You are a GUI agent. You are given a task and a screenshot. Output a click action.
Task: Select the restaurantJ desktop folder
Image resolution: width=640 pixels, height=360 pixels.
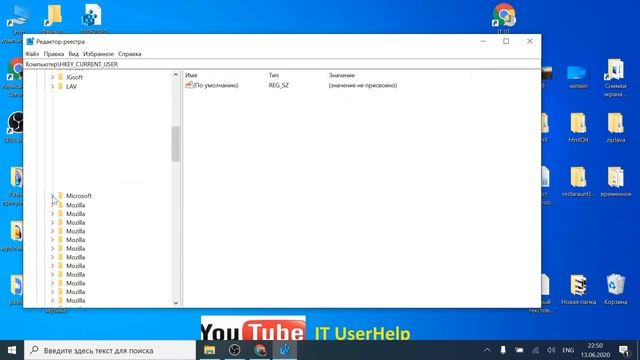click(x=578, y=182)
